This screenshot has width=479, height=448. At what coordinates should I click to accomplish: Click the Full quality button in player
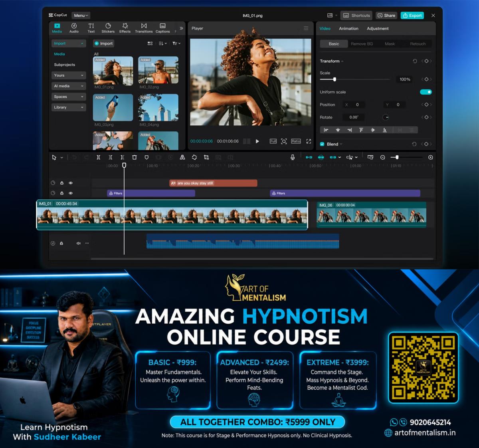[x=273, y=141]
